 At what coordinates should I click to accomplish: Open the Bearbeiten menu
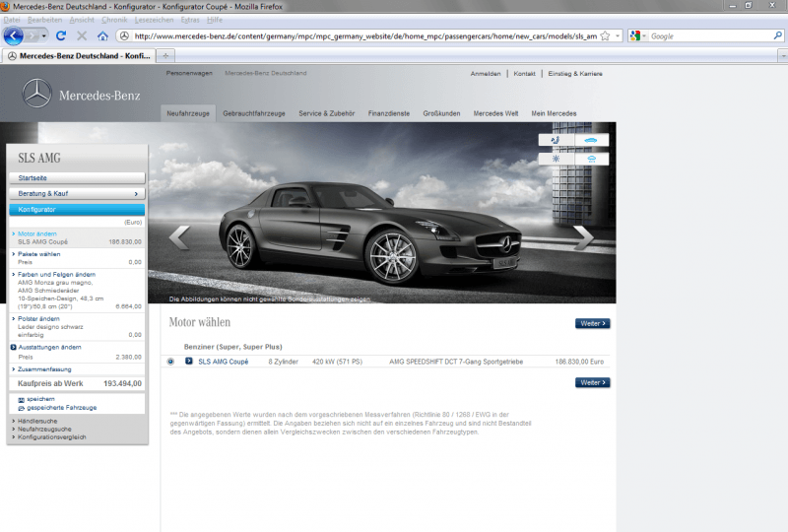point(44,20)
